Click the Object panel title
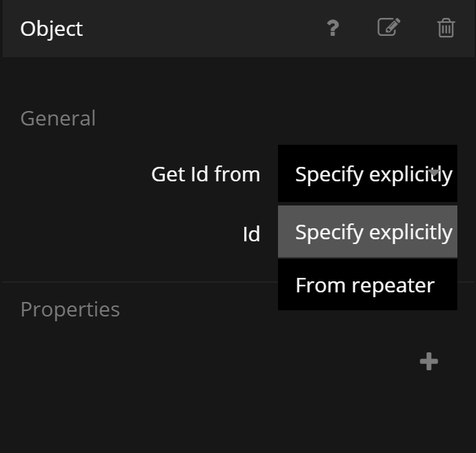This screenshot has height=453, width=476. pos(52,29)
